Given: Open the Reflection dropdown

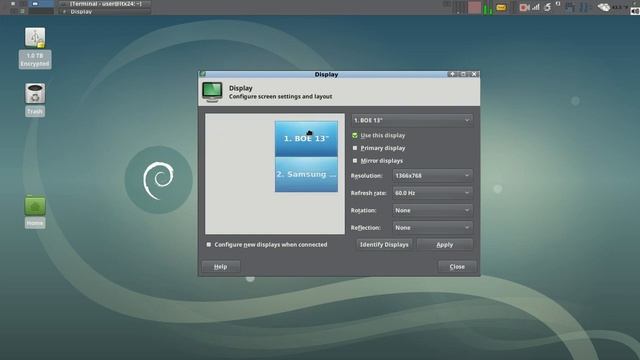Looking at the screenshot, I should pos(432,227).
